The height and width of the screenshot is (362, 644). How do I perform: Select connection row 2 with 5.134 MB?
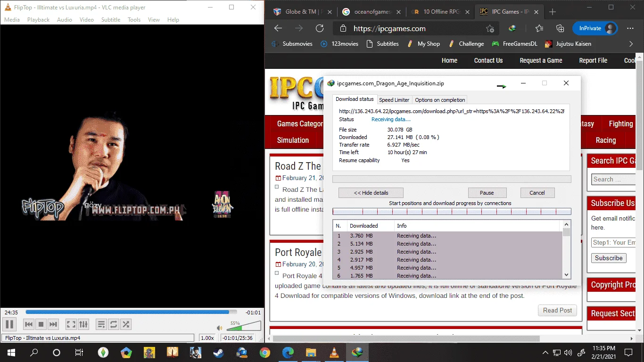[447, 244]
